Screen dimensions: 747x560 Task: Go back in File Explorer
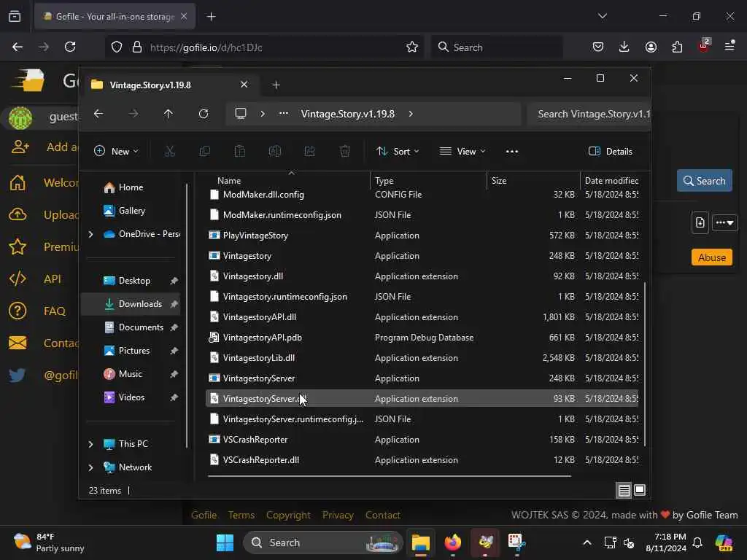[98, 114]
